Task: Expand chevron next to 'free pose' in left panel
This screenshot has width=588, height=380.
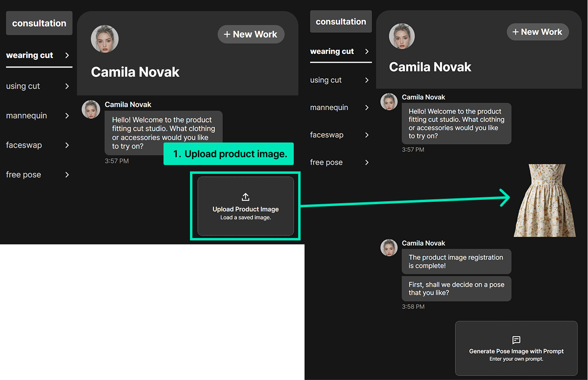Action: [67, 175]
